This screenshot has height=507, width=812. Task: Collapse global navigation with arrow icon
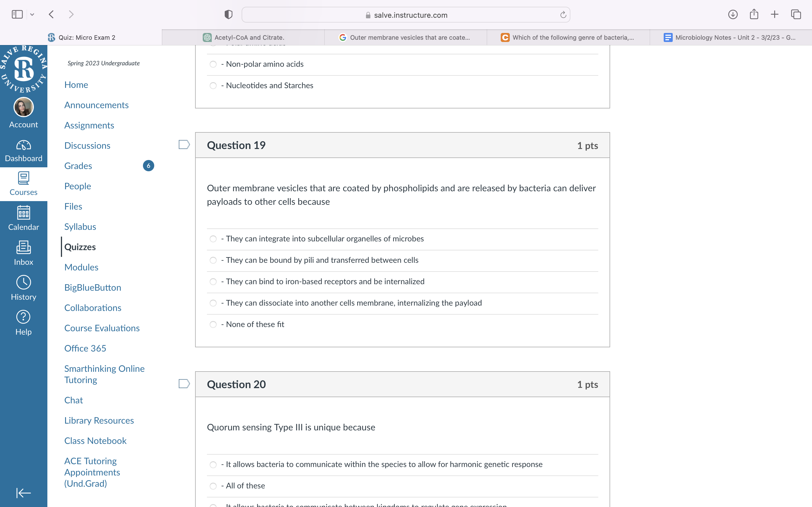click(x=23, y=493)
